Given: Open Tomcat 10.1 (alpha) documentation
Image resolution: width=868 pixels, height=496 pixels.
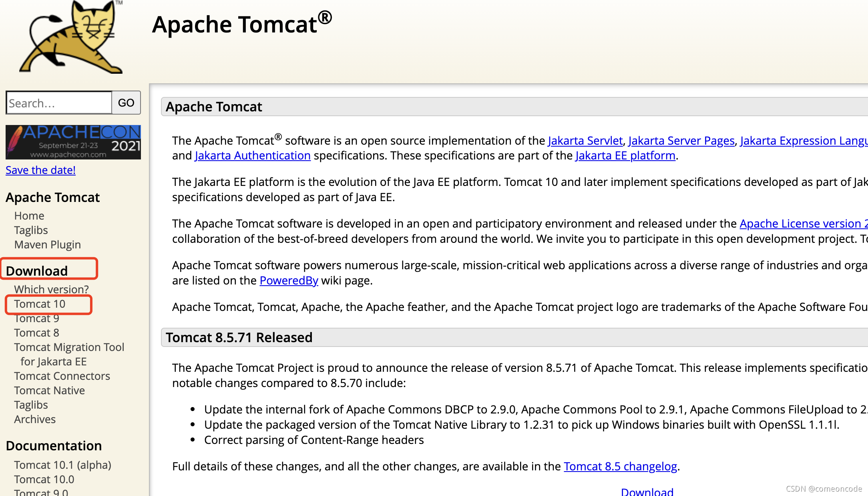Looking at the screenshot, I should click(x=62, y=465).
